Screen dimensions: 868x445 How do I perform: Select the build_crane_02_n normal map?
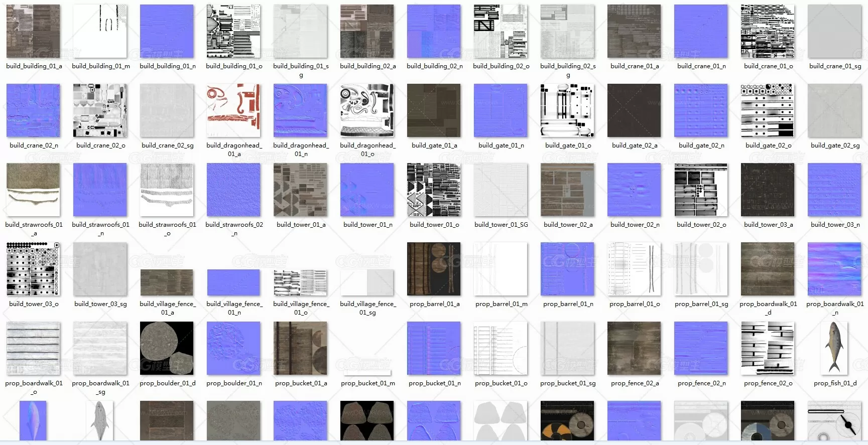click(33, 110)
